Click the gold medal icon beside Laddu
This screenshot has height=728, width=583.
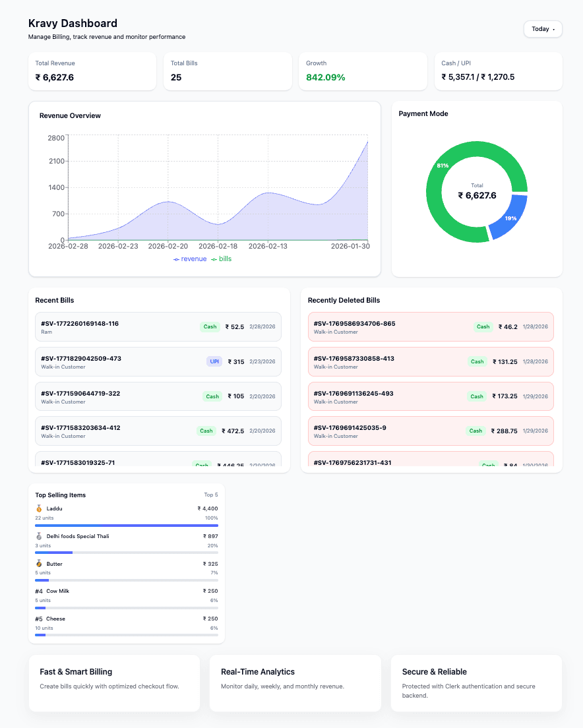pyautogui.click(x=39, y=508)
